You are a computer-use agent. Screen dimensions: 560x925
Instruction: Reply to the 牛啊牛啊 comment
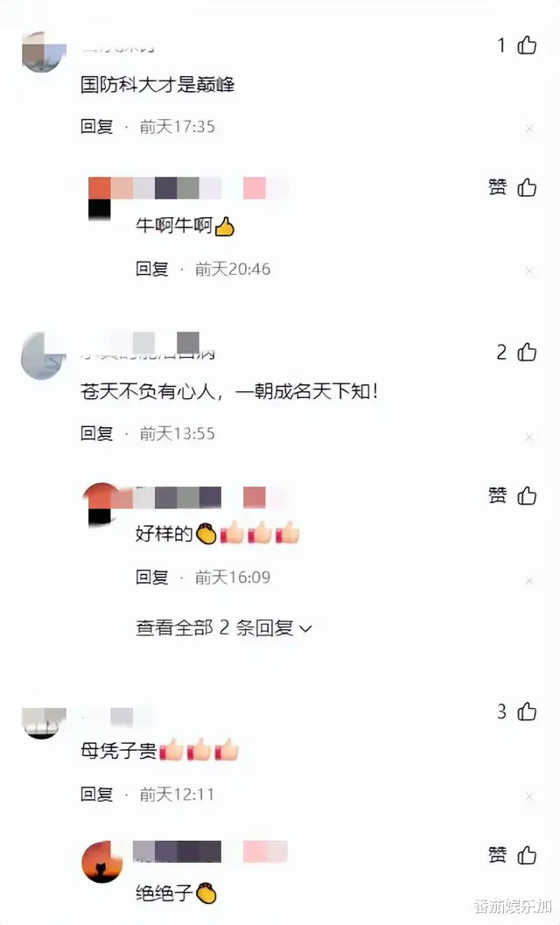pos(151,269)
